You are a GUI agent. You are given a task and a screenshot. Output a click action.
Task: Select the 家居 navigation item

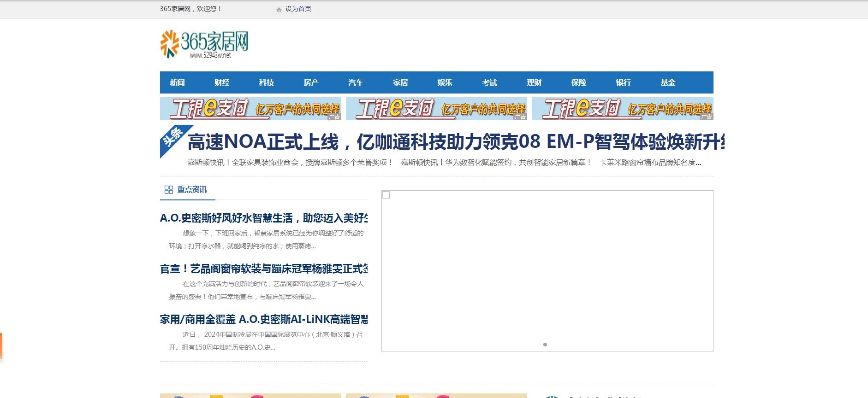[400, 82]
